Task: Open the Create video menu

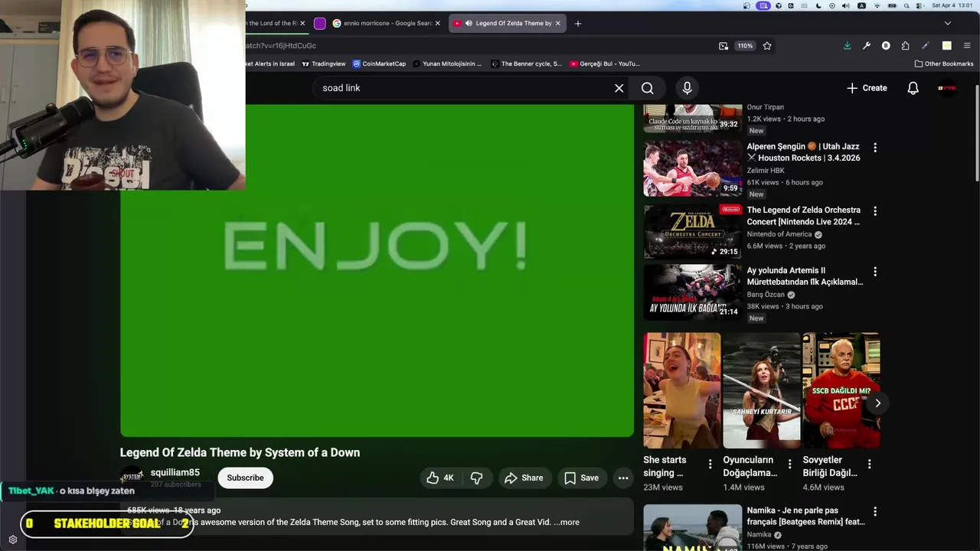Action: [x=867, y=88]
